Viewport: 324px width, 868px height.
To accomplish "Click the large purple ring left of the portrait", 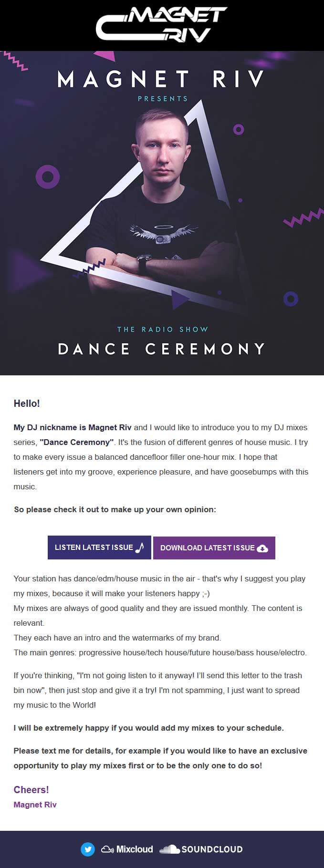I will tap(48, 177).
